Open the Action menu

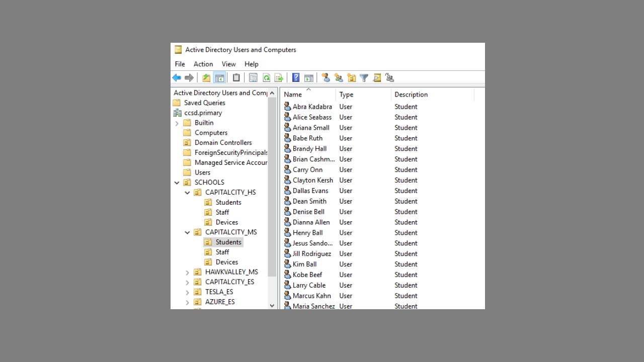click(x=203, y=64)
